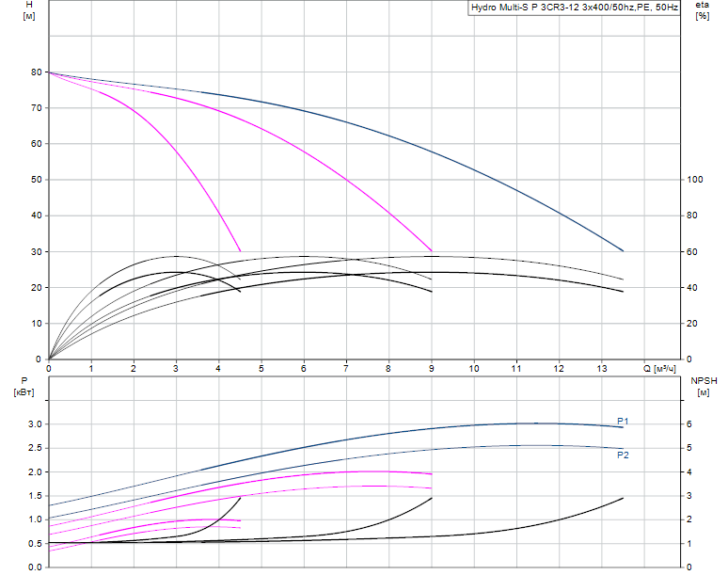
Task: Click the 6 value on NPSH axis
Action: coord(689,424)
